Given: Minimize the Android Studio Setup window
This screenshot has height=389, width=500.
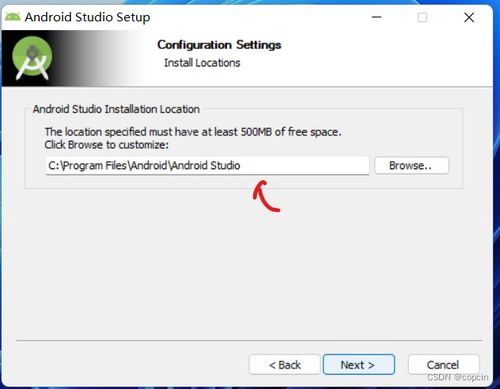Looking at the screenshot, I should [377, 17].
